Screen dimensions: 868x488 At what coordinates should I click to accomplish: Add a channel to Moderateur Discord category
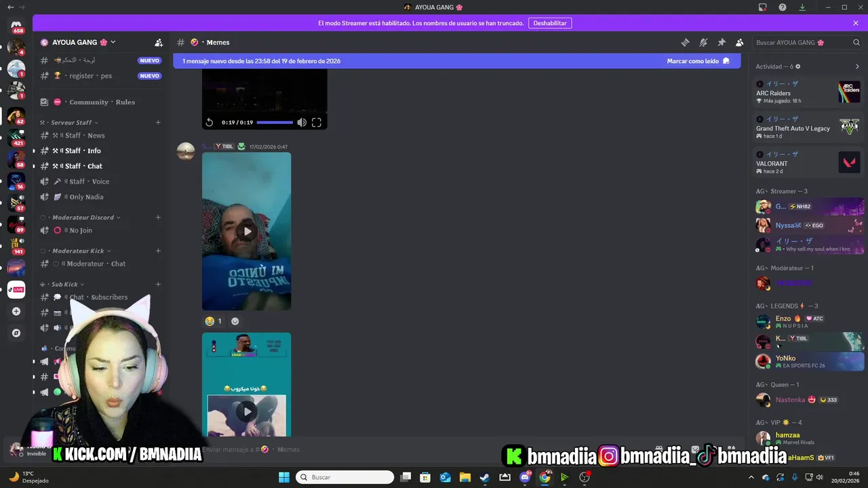(x=158, y=218)
